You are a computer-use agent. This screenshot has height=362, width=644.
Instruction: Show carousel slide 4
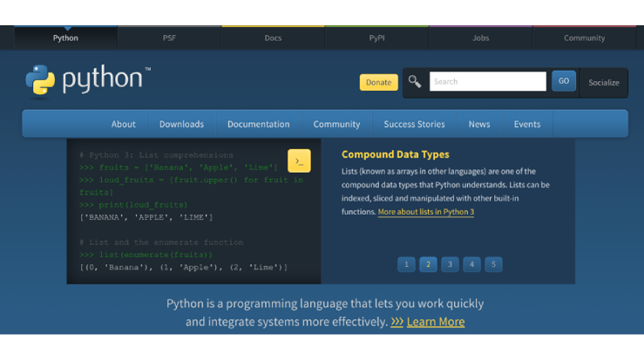[471, 264]
